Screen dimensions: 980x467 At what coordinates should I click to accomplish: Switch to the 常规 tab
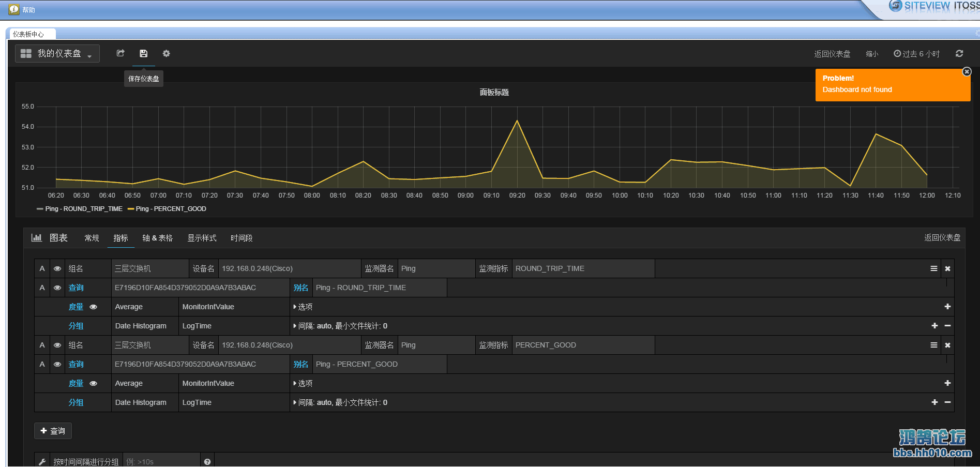pyautogui.click(x=92, y=238)
